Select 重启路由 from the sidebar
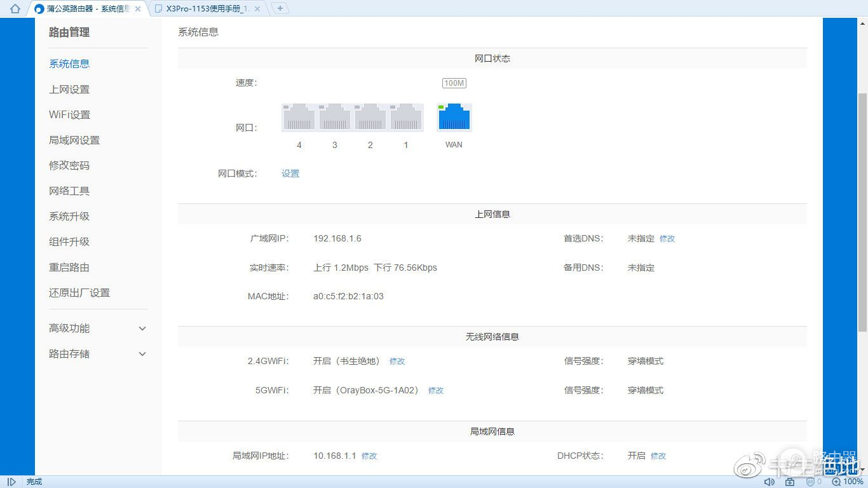868x488 pixels. (69, 268)
